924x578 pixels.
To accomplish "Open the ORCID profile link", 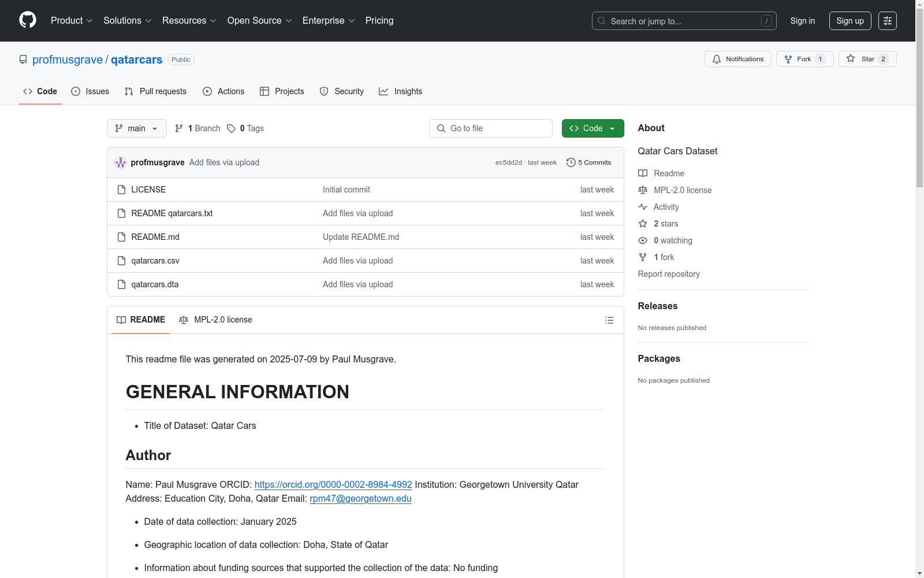I will click(x=333, y=484).
